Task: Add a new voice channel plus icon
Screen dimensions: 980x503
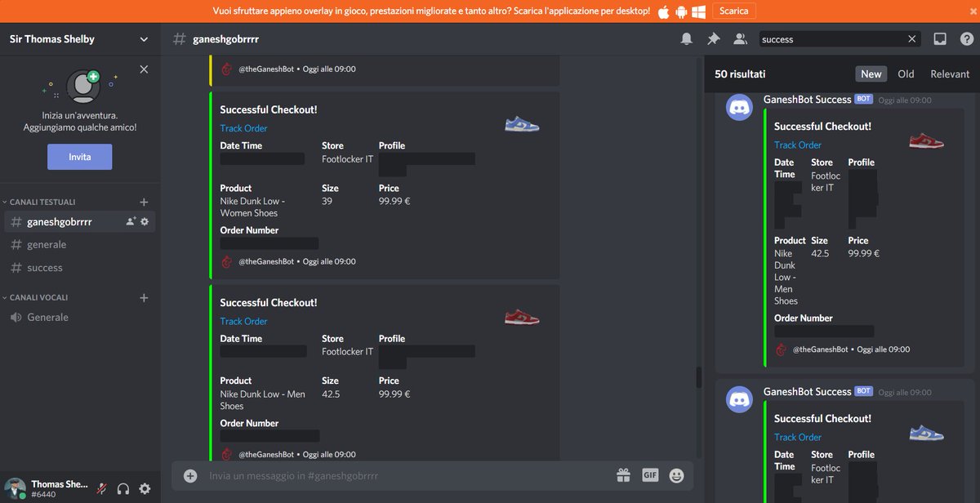Action: [144, 297]
